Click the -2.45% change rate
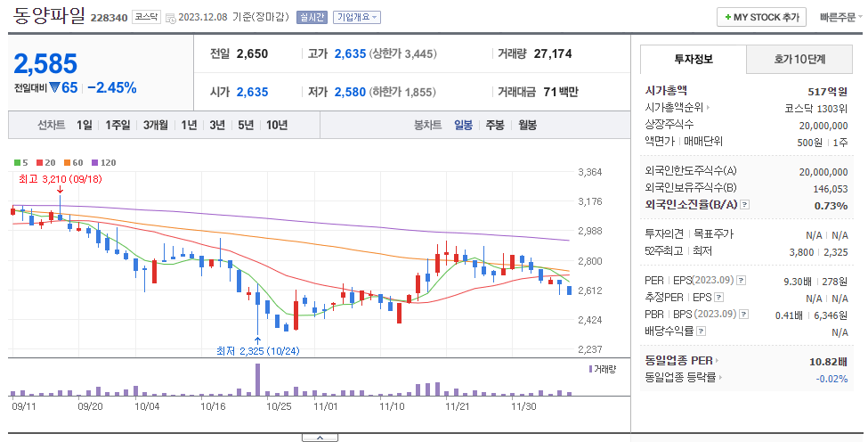Viewport: 868px width, 442px height. [x=112, y=87]
